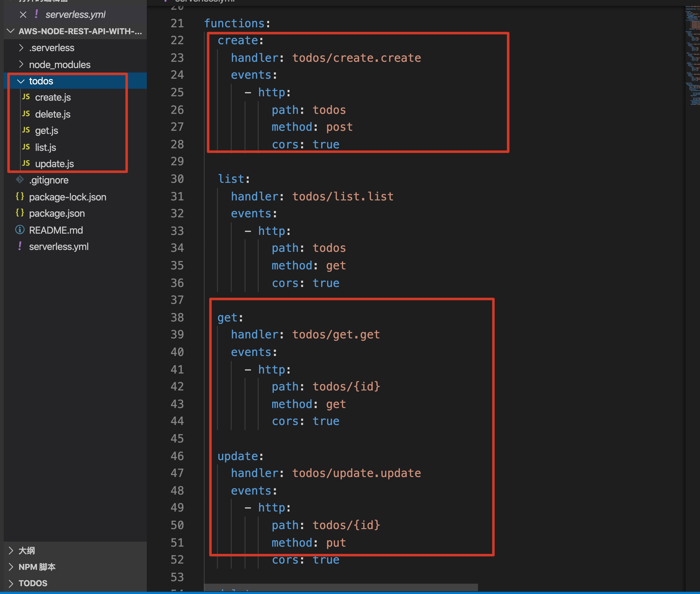Click the info icon beside README.md

point(20,230)
